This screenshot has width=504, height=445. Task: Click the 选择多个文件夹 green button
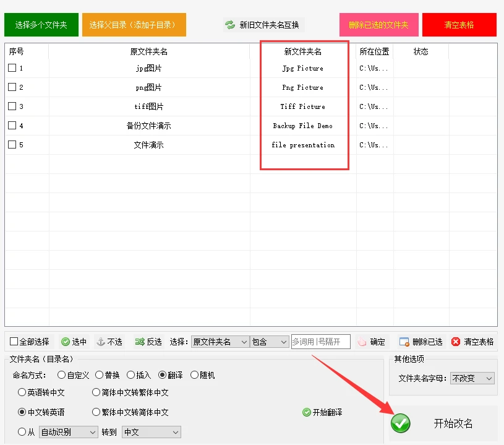(41, 25)
